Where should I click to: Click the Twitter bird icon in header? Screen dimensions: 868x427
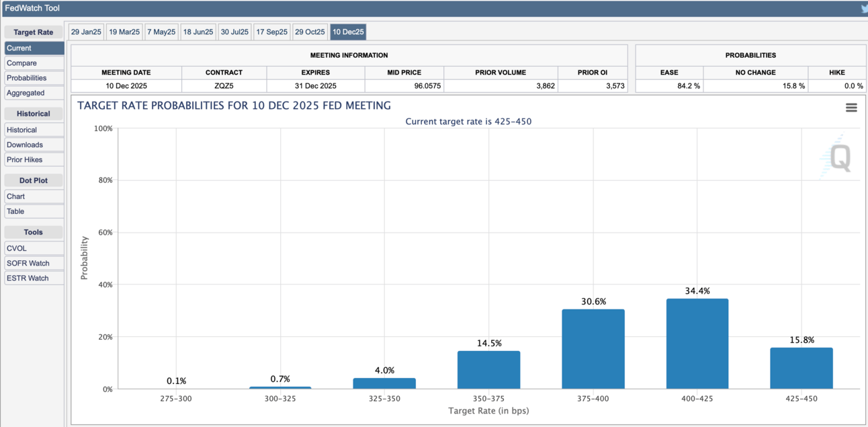coord(864,9)
